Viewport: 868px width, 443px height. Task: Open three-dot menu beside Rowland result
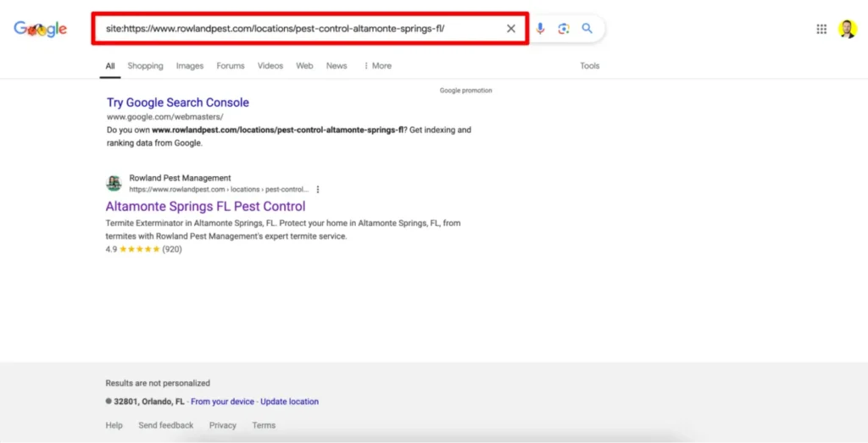click(318, 190)
